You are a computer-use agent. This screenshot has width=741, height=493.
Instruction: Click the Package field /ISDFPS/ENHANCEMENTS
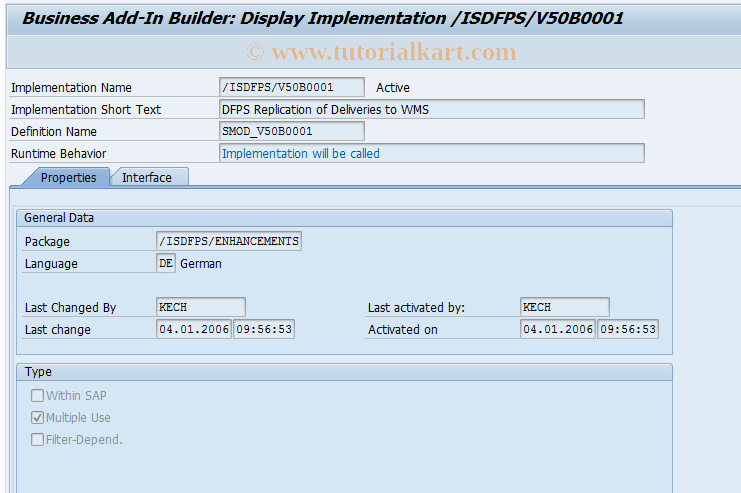pyautogui.click(x=229, y=241)
